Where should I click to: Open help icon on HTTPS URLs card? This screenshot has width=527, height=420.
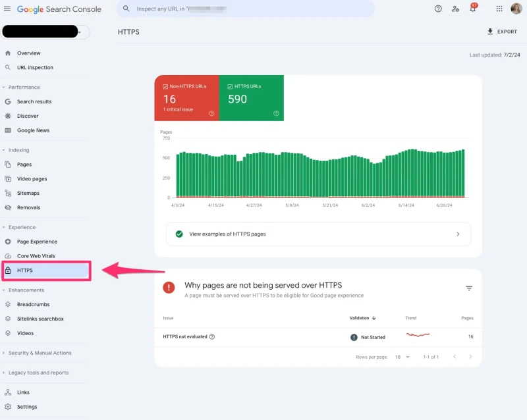pyautogui.click(x=276, y=114)
